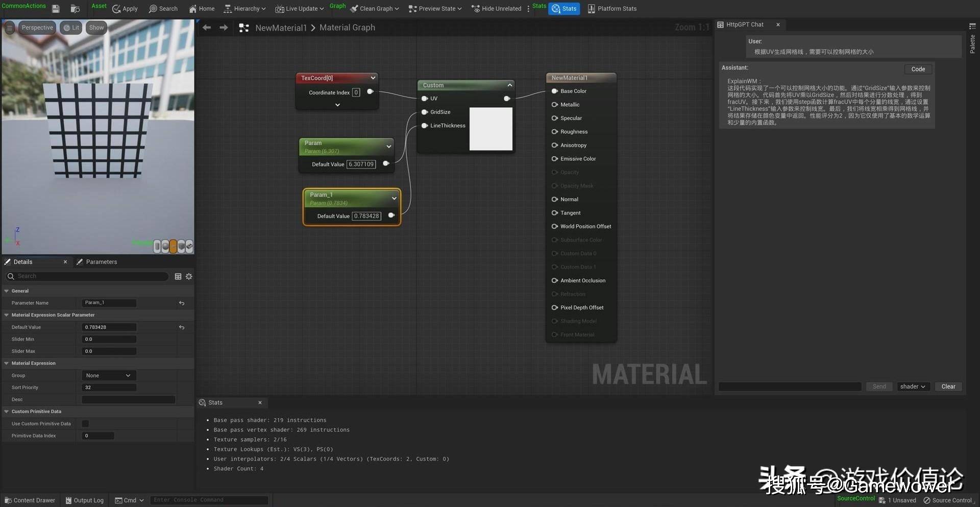The image size is (980, 507).
Task: Click the forward navigation arrow icon
Action: tap(224, 28)
